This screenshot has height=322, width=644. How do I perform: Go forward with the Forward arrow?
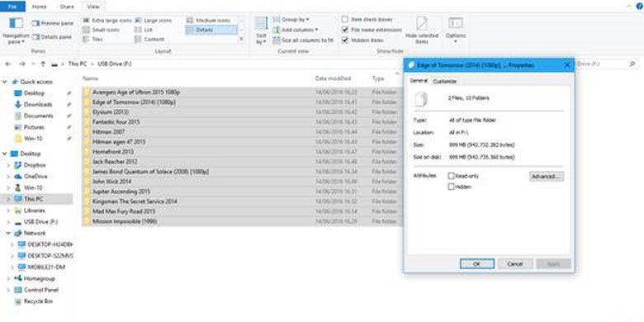(x=22, y=64)
